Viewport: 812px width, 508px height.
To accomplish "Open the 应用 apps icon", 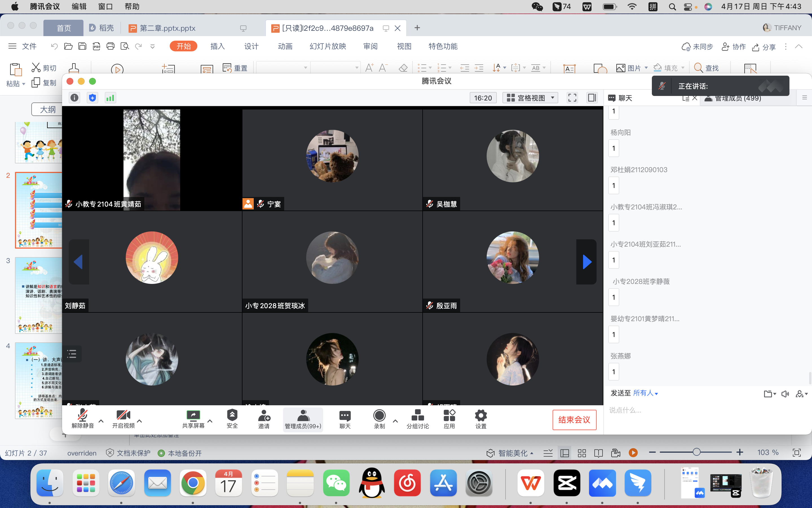I will (x=449, y=419).
